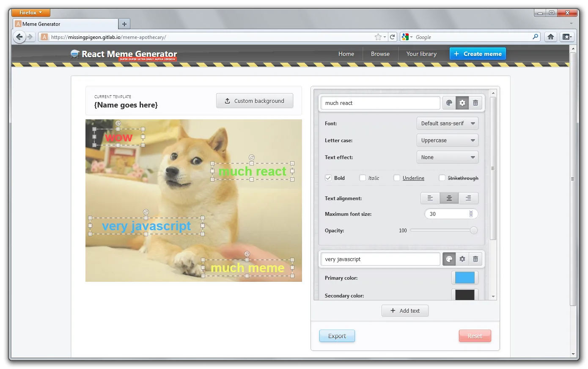Screen dimensions: 588x369
Task: Click settings gear for 'much react' text
Action: pos(462,103)
